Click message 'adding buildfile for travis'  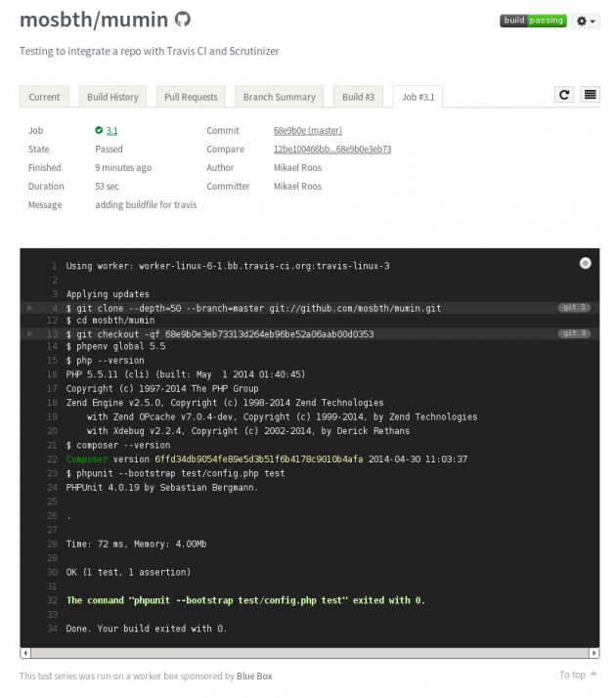click(146, 204)
